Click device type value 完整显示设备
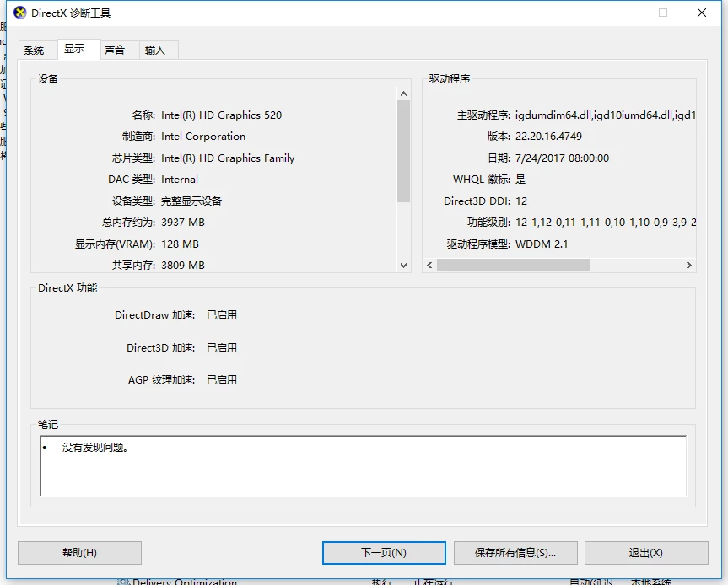The height and width of the screenshot is (585, 728). [191, 201]
